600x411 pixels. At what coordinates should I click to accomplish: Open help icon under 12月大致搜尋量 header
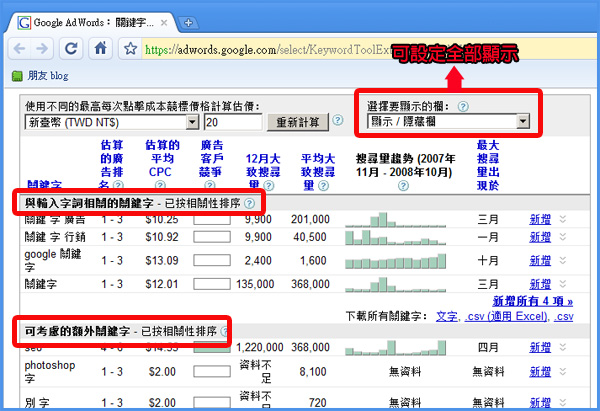pos(269,186)
